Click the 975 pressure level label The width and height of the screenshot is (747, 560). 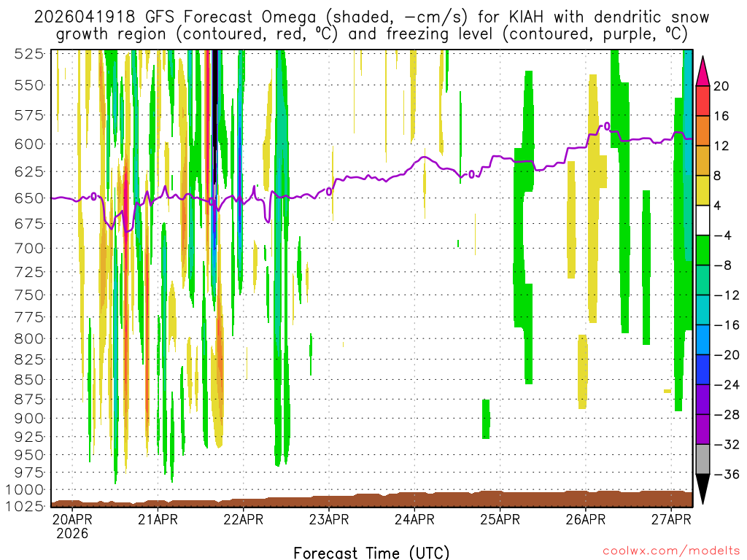[x=29, y=472]
